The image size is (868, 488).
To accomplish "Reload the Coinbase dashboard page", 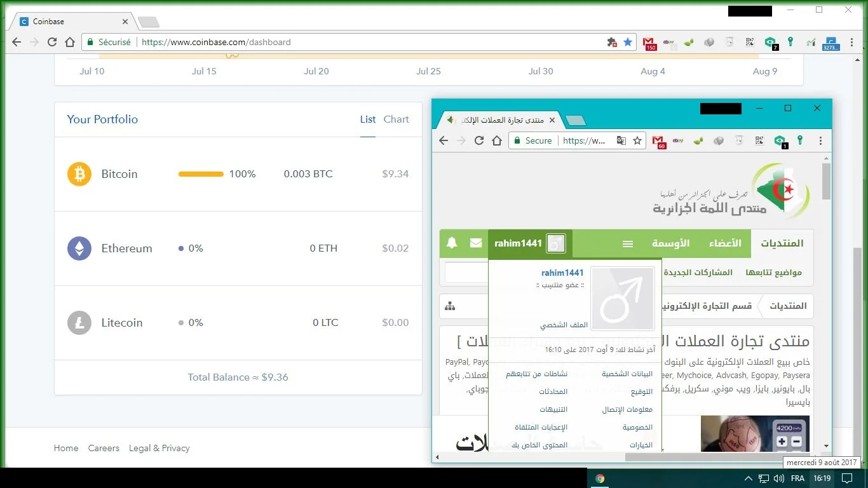I will coord(52,42).
